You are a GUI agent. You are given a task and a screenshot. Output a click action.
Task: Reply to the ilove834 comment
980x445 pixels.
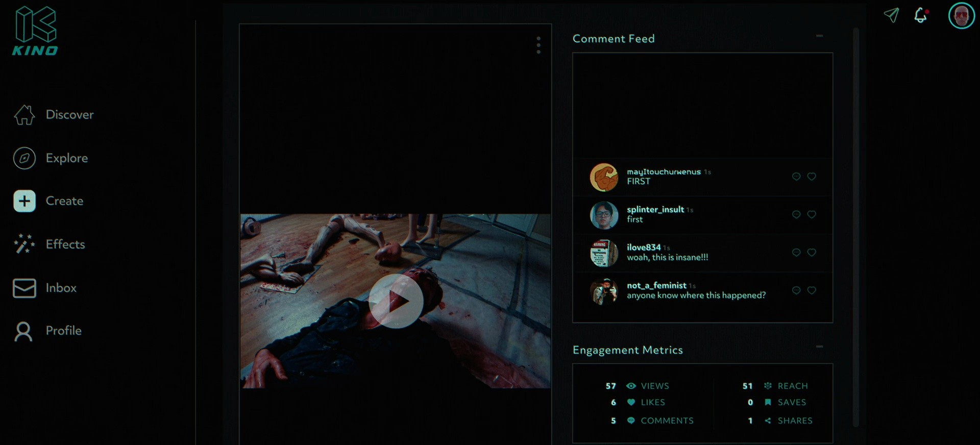pyautogui.click(x=796, y=253)
